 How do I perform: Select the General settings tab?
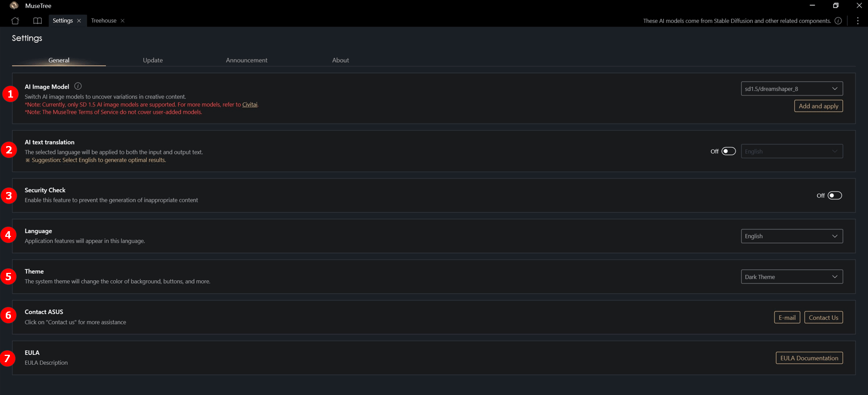point(59,60)
